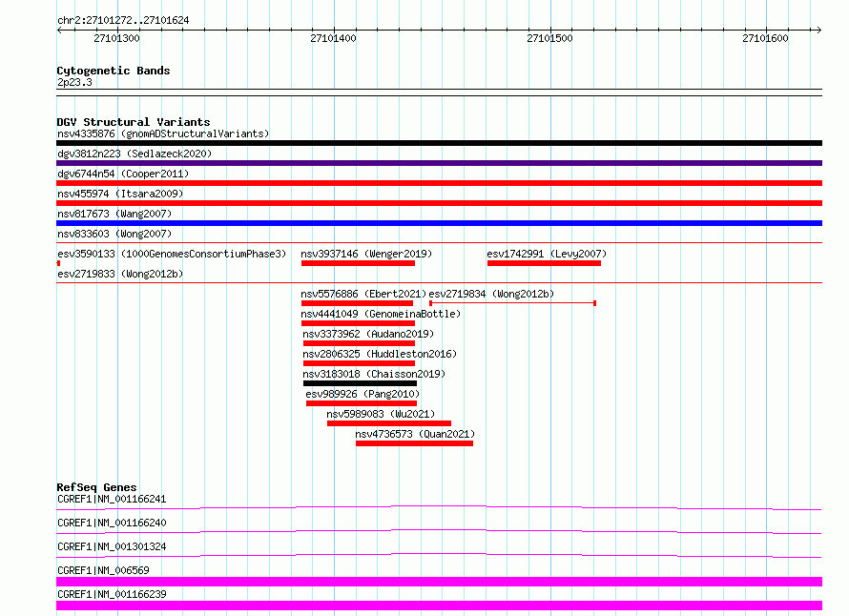Open variant nsv3183018 (Chaisson2019)
The image size is (849, 616).
[x=374, y=374]
